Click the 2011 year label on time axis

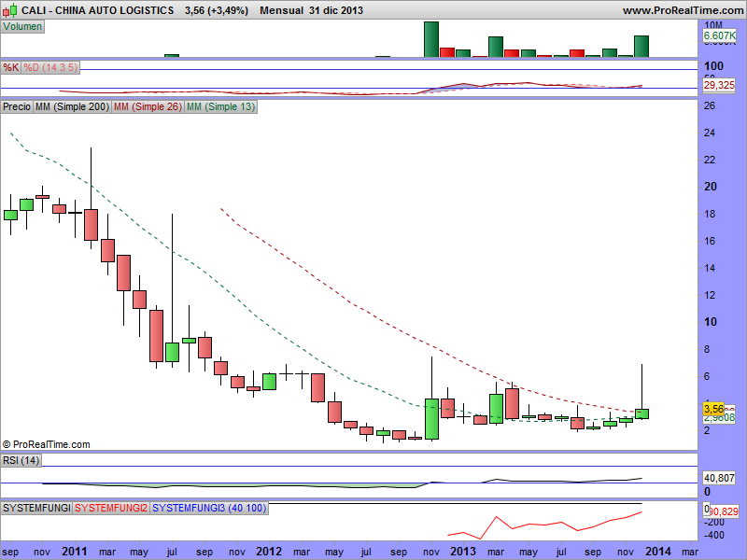click(75, 552)
